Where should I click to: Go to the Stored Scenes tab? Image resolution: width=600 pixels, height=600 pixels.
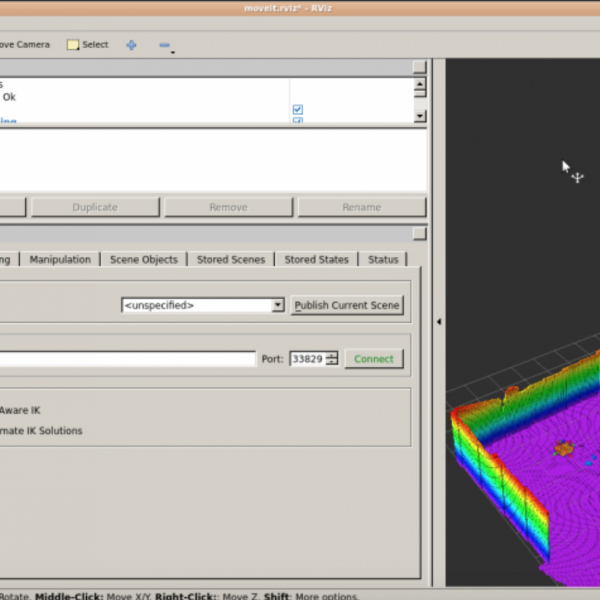coord(231,259)
